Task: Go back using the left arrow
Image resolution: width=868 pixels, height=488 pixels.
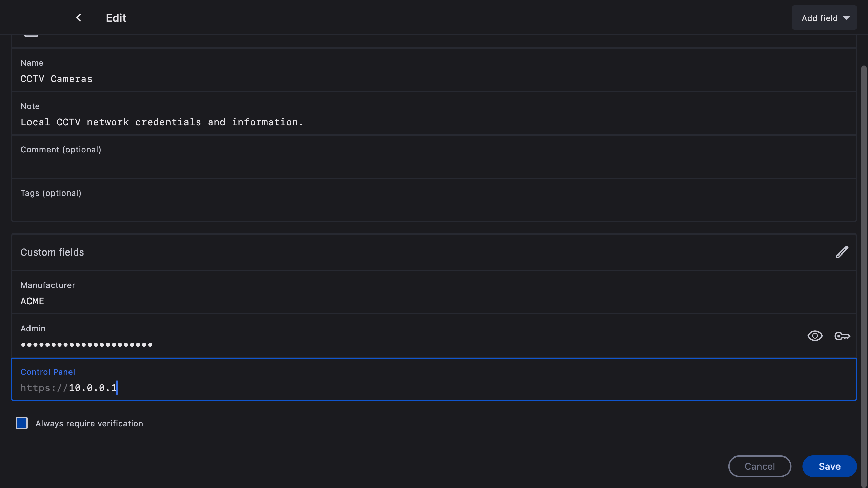Action: (x=78, y=18)
